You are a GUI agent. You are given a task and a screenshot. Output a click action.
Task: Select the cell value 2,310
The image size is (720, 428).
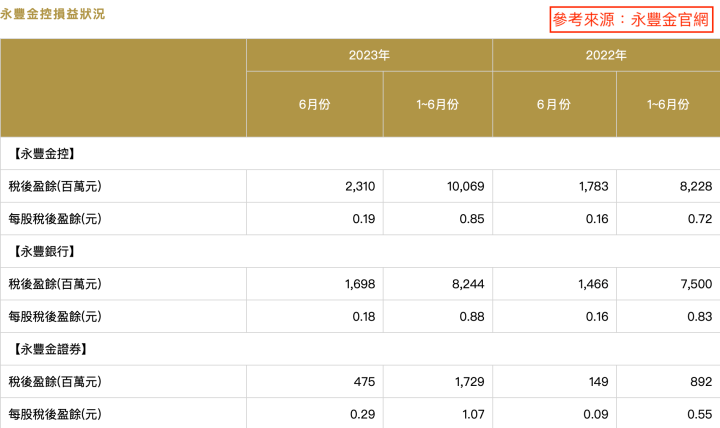click(x=360, y=186)
